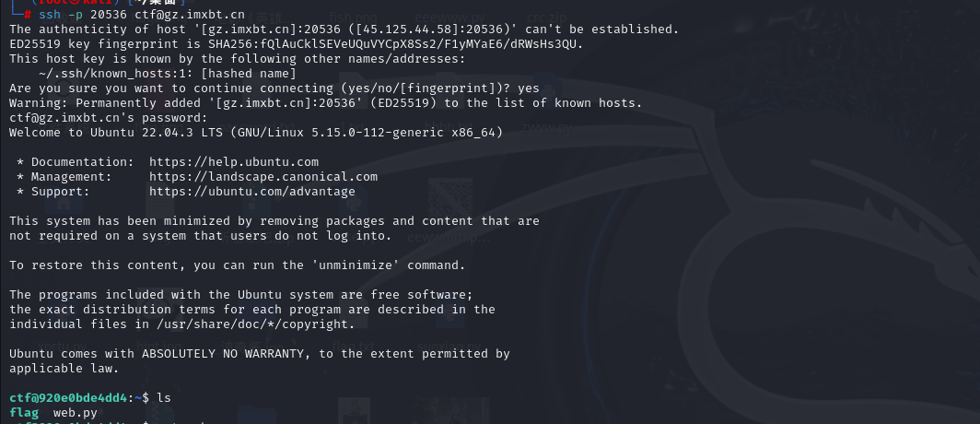The height and width of the screenshot is (424, 980).
Task: Click the ~/.ssh/known_hosts:1 path
Action: pyautogui.click(x=116, y=74)
